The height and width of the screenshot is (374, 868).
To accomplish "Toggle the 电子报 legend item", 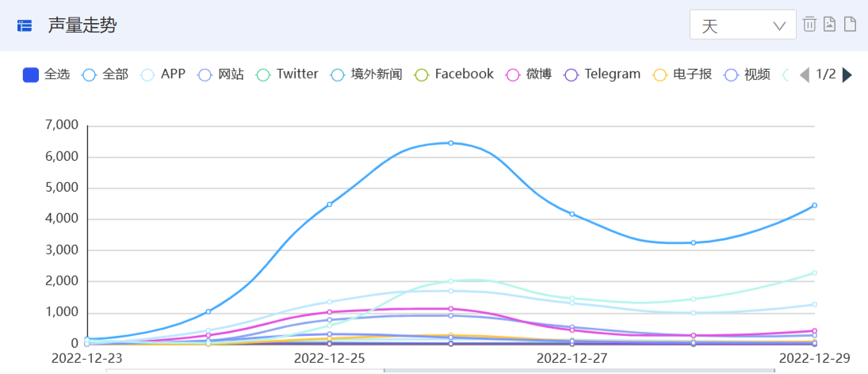I will pyautogui.click(x=682, y=74).
